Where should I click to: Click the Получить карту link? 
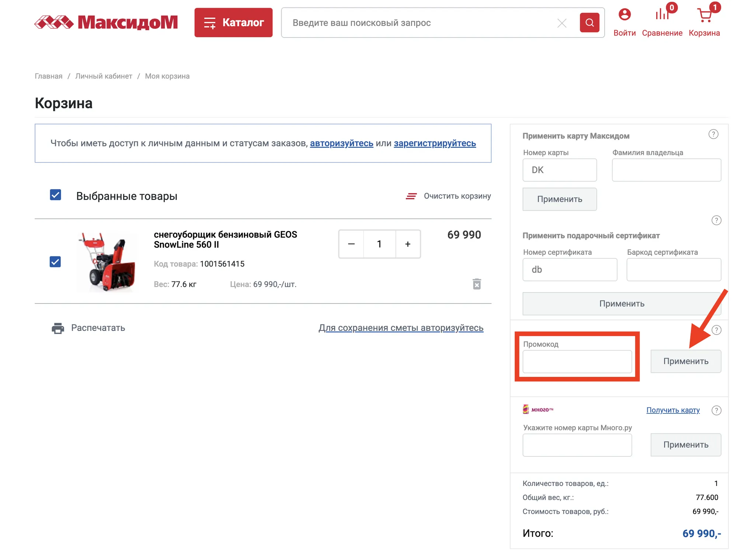tap(673, 410)
